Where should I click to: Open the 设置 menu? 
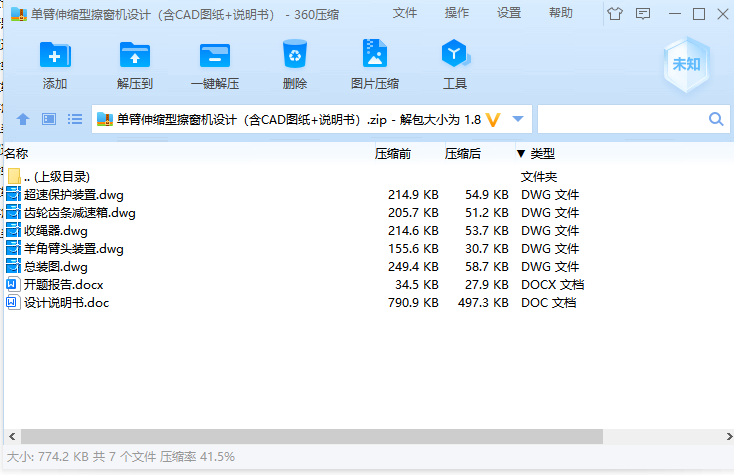click(x=509, y=13)
